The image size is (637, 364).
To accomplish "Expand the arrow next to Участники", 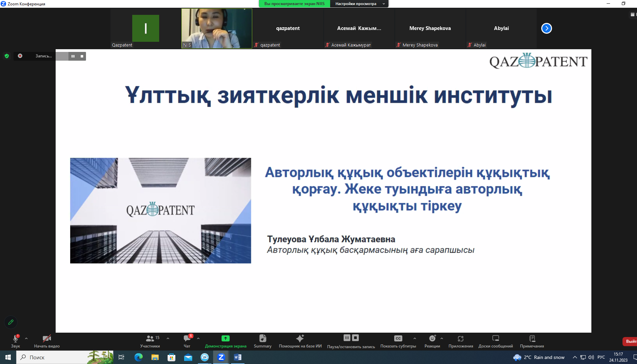I will [168, 338].
